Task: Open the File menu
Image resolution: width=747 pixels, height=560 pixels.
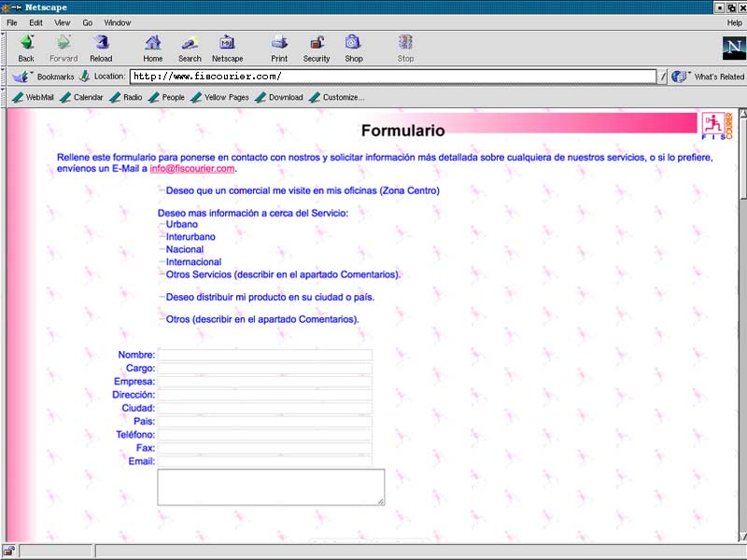Action: pos(12,22)
